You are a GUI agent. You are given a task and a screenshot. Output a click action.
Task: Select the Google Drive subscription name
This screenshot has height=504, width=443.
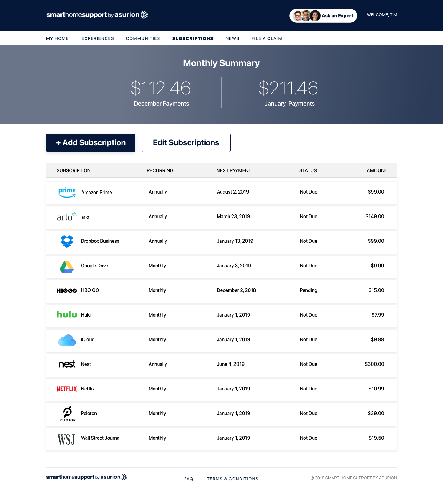tap(94, 266)
